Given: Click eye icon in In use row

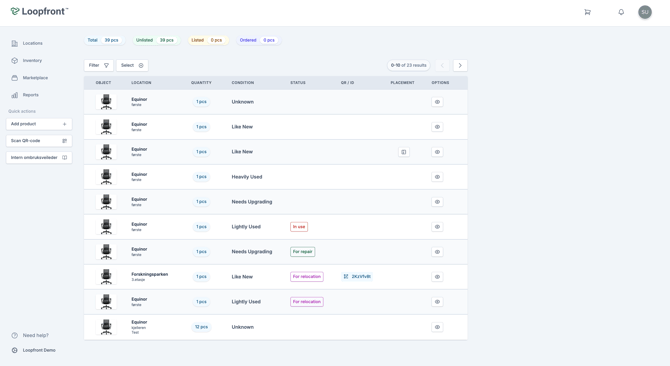Looking at the screenshot, I should point(437,227).
